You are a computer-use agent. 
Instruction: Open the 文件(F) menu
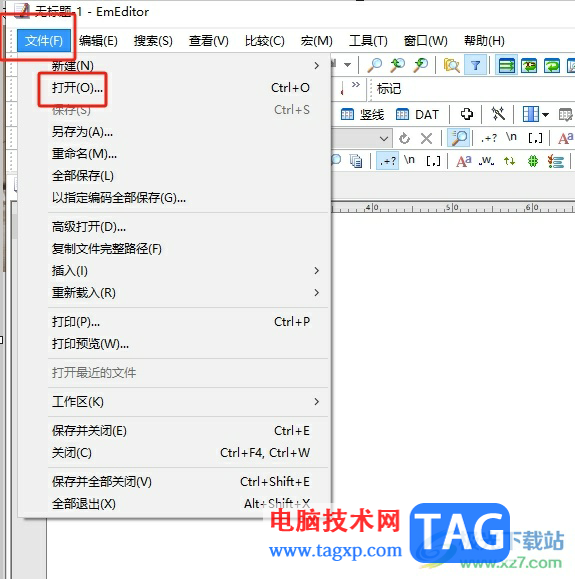pyautogui.click(x=44, y=41)
